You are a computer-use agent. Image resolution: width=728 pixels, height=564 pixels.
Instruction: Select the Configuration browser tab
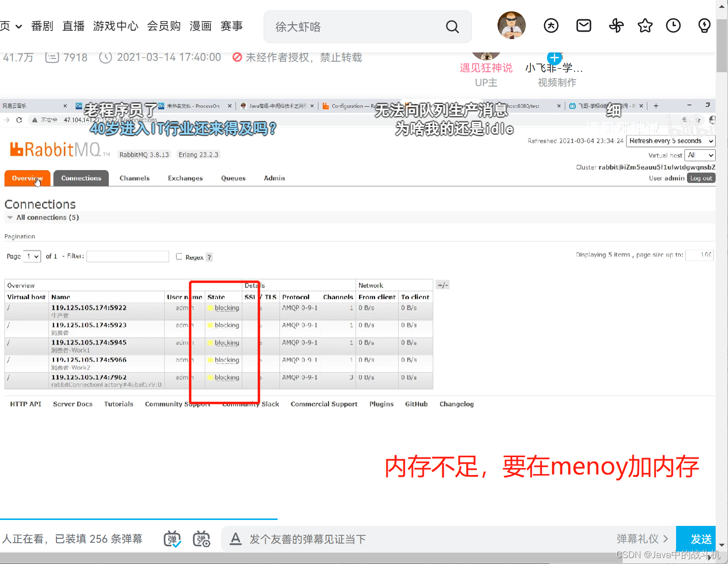click(x=351, y=106)
